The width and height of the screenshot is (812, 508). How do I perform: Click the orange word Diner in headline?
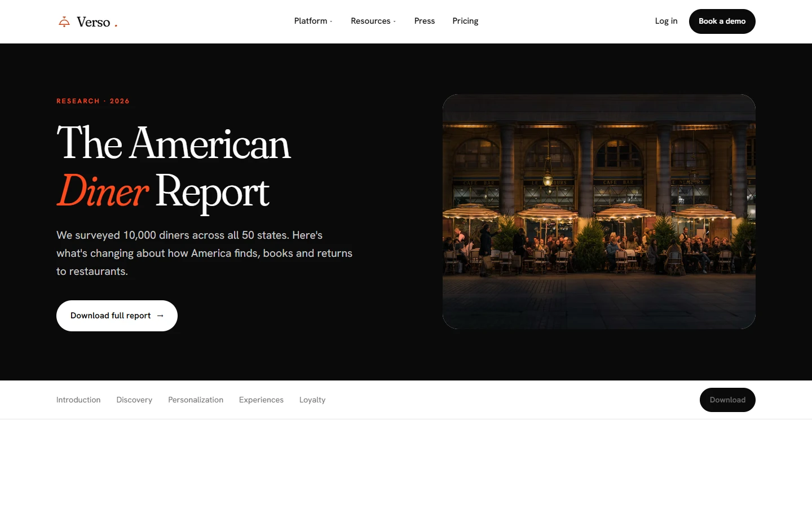(x=103, y=191)
